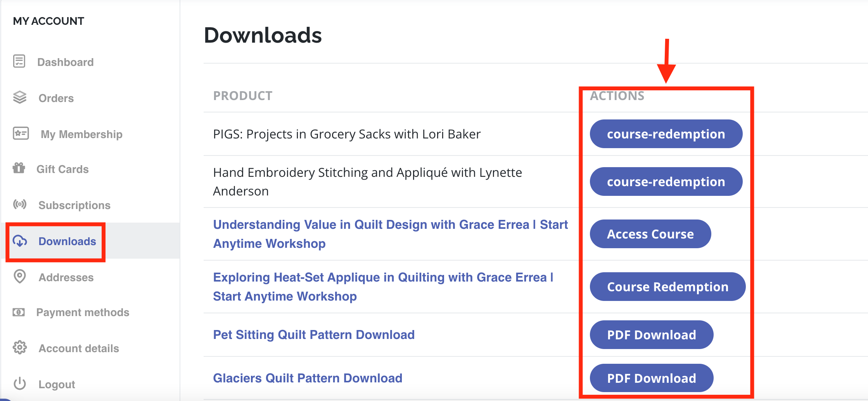The height and width of the screenshot is (401, 868).
Task: Redeem Hand Embroidery Stitching course
Action: [x=666, y=181]
